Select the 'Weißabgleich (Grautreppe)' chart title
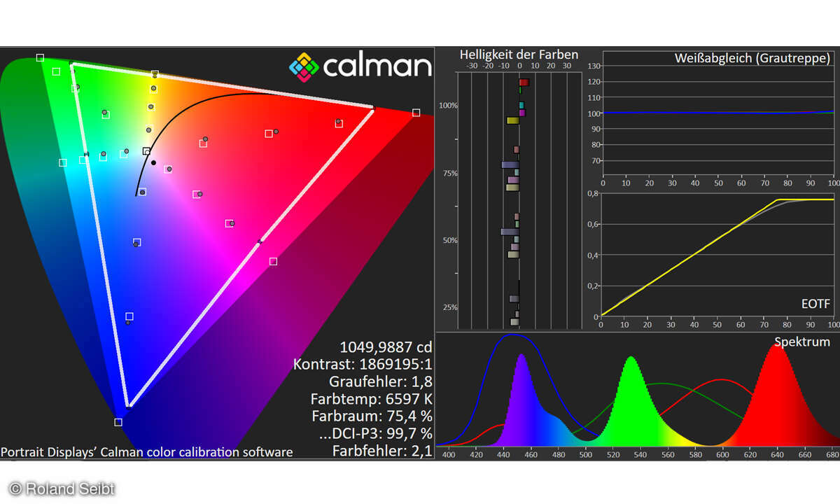 coord(752,57)
